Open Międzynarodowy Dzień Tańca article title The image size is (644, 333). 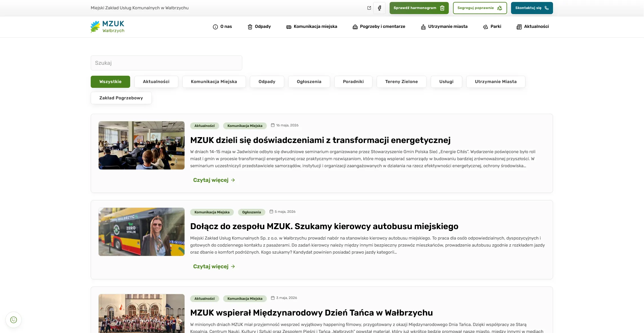[x=311, y=313]
